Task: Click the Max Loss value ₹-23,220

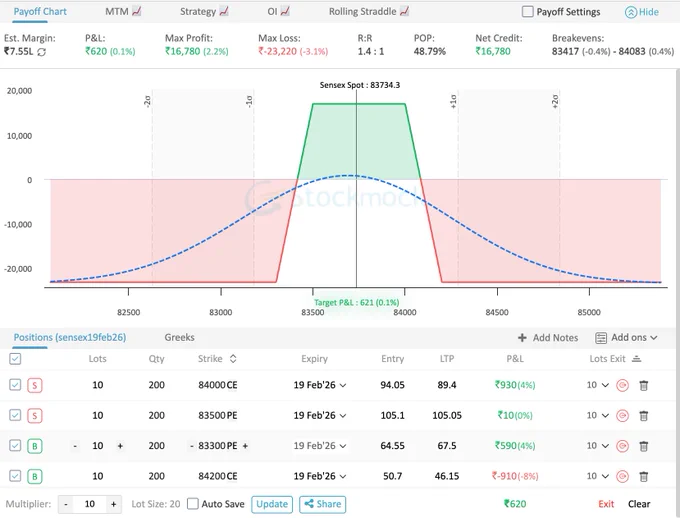Action: click(293, 52)
